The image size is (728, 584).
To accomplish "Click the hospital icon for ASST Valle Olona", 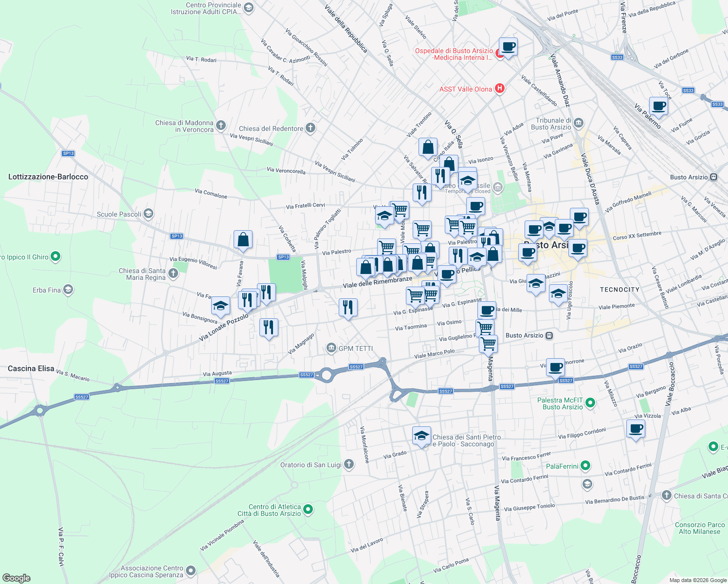I will click(500, 89).
